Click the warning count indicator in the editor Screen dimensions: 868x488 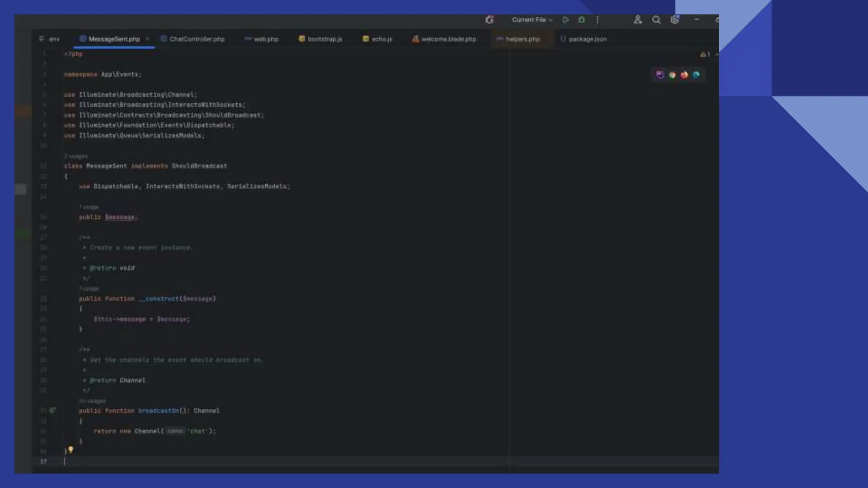(705, 54)
